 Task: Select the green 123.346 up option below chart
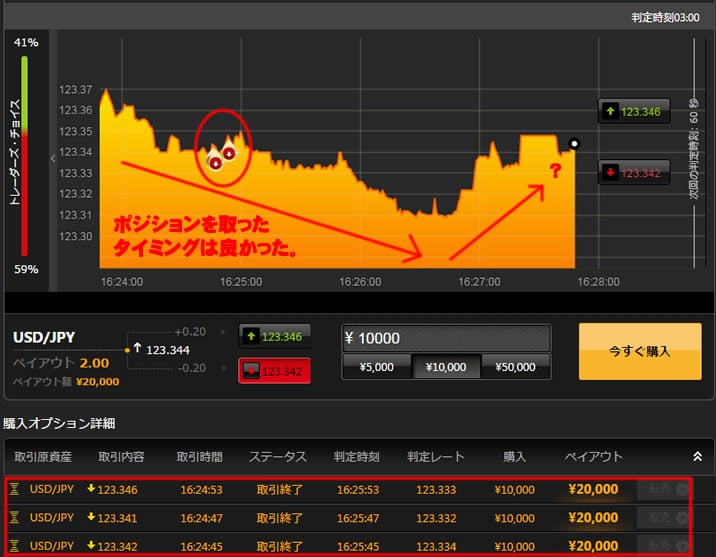coord(274,336)
